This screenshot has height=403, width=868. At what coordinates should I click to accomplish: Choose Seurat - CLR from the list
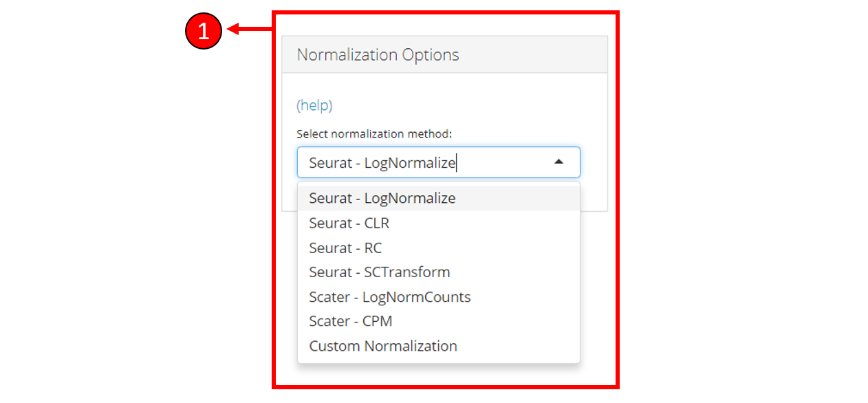click(349, 223)
